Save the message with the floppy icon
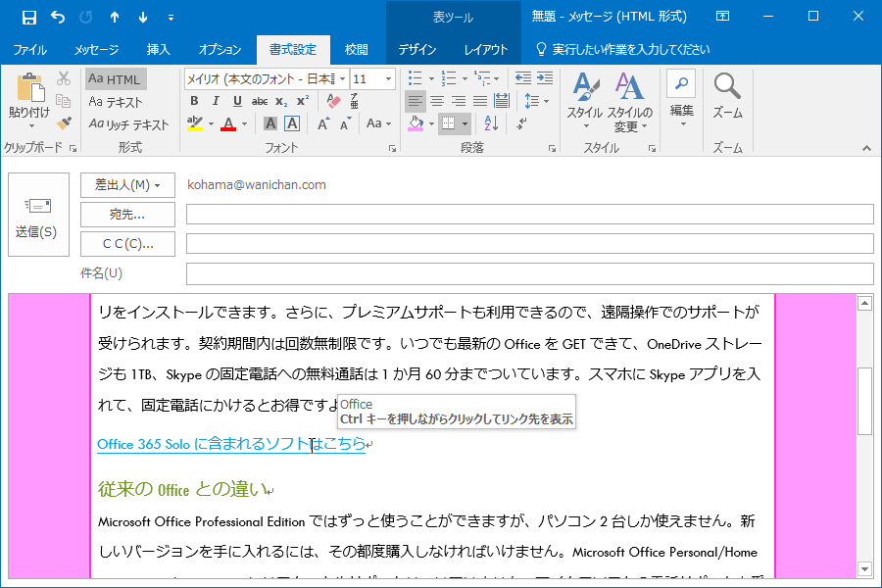Image resolution: width=882 pixels, height=588 pixels. [x=29, y=18]
